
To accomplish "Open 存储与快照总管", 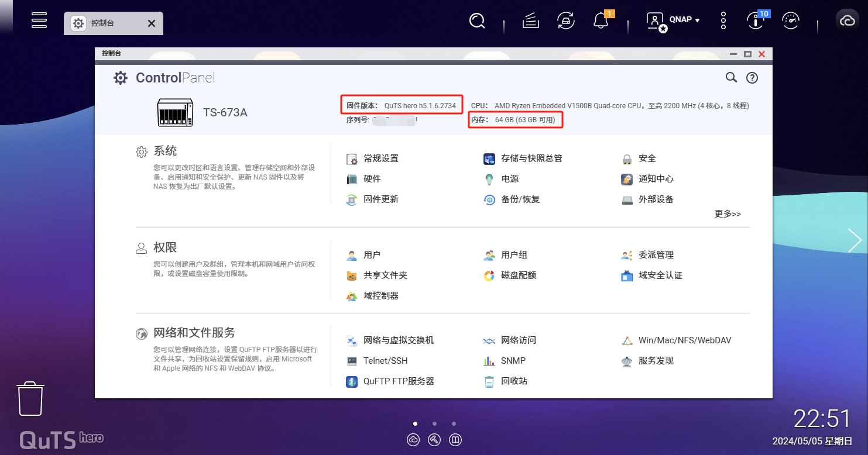I will [x=523, y=158].
